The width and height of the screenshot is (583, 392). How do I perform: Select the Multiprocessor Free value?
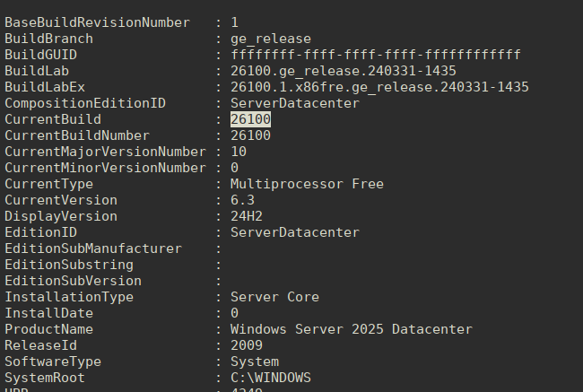pyautogui.click(x=307, y=184)
